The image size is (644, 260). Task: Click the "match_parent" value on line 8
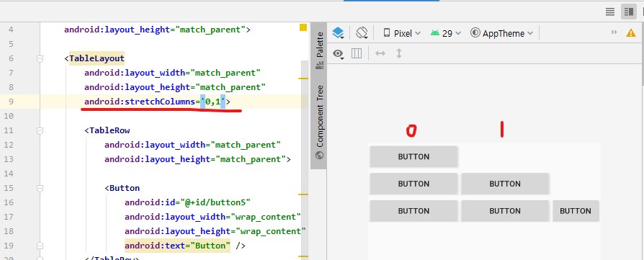231,87
